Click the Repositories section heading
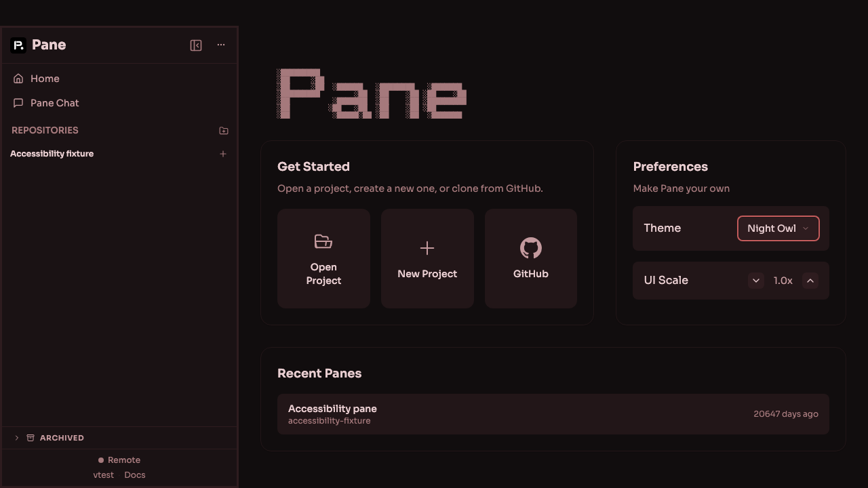The height and width of the screenshot is (488, 868). pyautogui.click(x=45, y=130)
